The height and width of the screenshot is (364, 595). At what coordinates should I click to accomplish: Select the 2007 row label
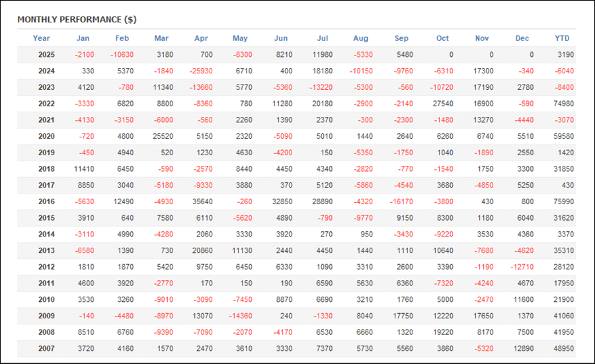point(46,348)
